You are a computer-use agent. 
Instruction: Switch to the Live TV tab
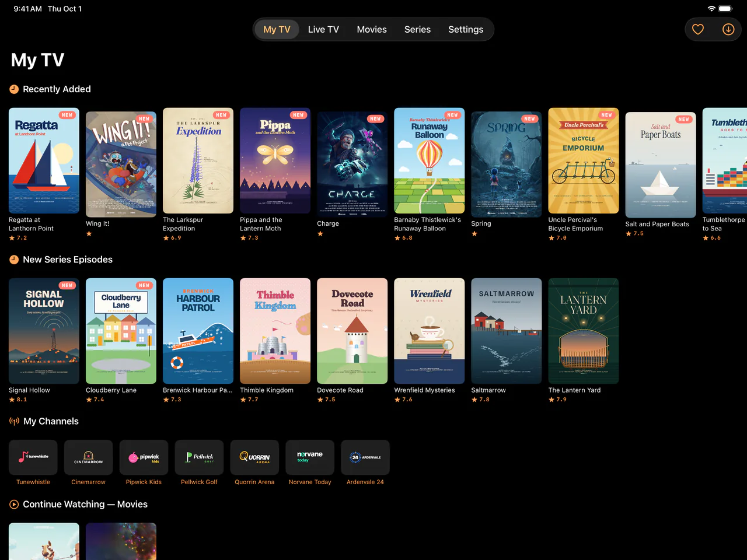(x=323, y=29)
